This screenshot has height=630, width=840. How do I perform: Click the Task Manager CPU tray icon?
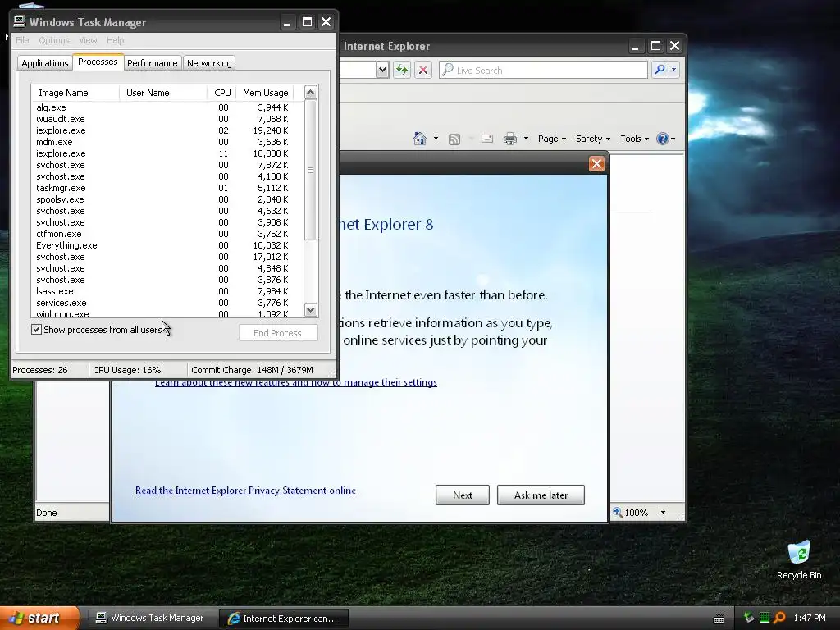point(765,618)
